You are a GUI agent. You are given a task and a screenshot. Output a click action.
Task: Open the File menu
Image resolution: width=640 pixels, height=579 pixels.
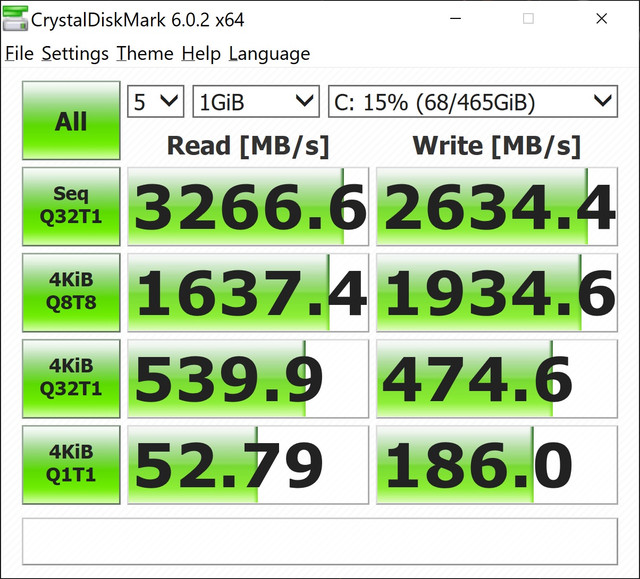click(x=19, y=54)
